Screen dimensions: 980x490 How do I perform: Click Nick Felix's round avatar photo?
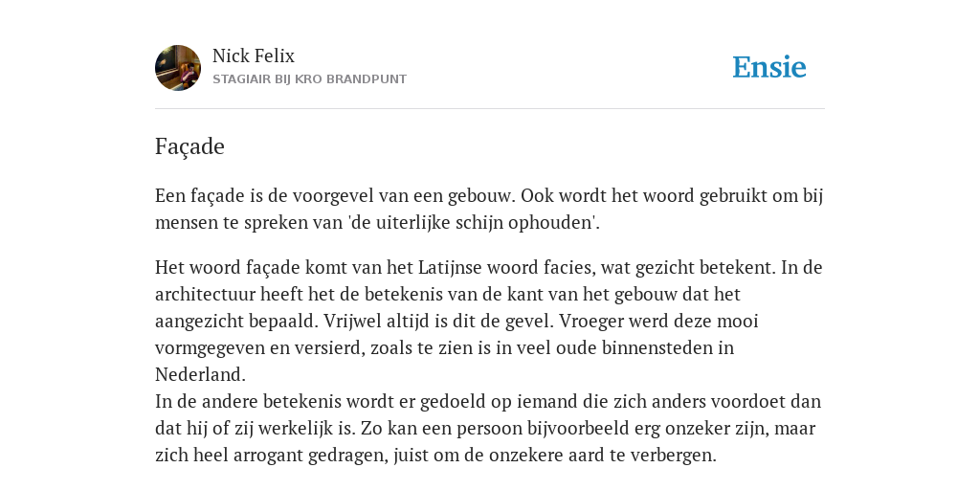[x=178, y=68]
